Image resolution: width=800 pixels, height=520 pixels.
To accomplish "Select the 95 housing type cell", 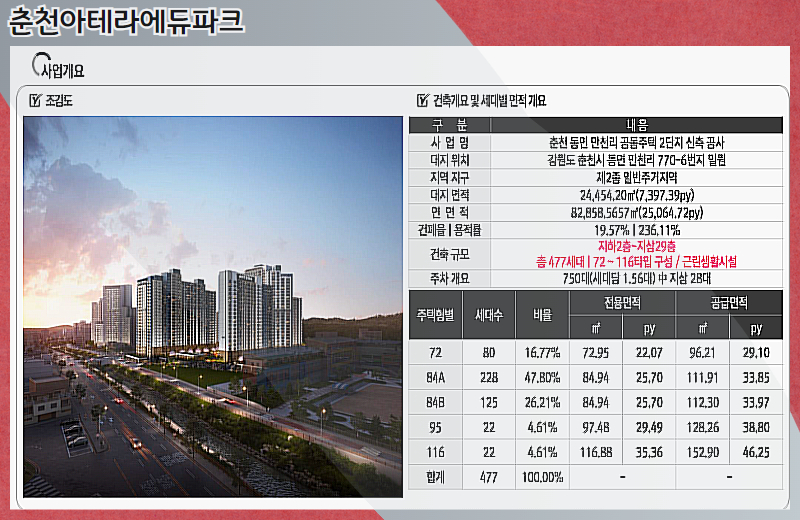I will [x=435, y=427].
